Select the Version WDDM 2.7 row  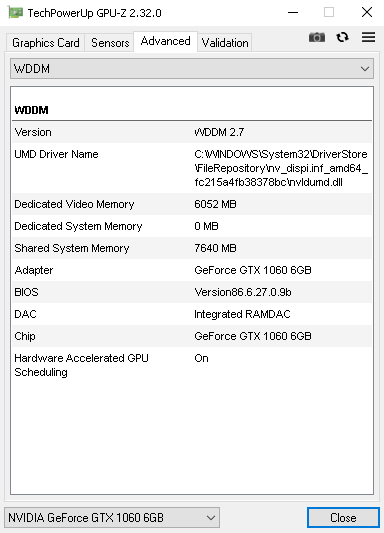[192, 132]
